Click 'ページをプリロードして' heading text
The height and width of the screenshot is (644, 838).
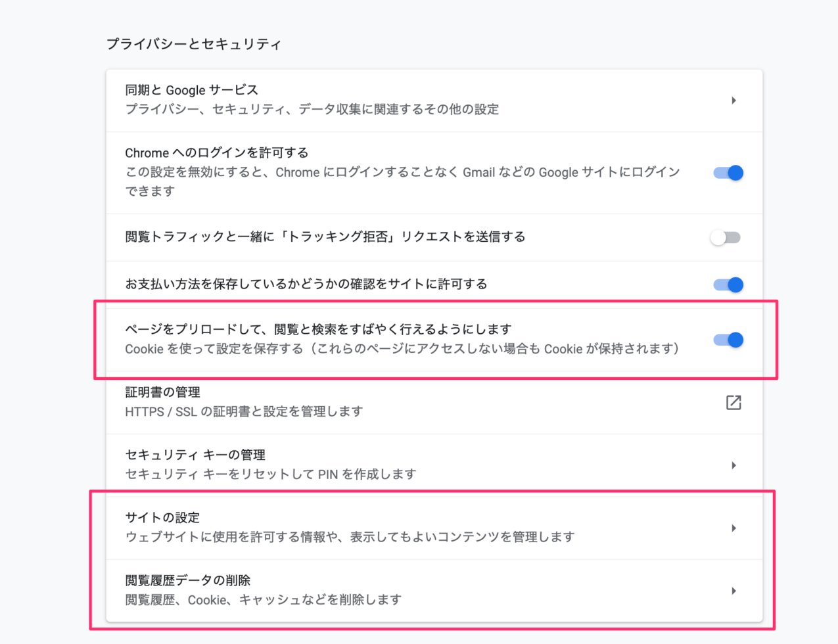point(318,329)
